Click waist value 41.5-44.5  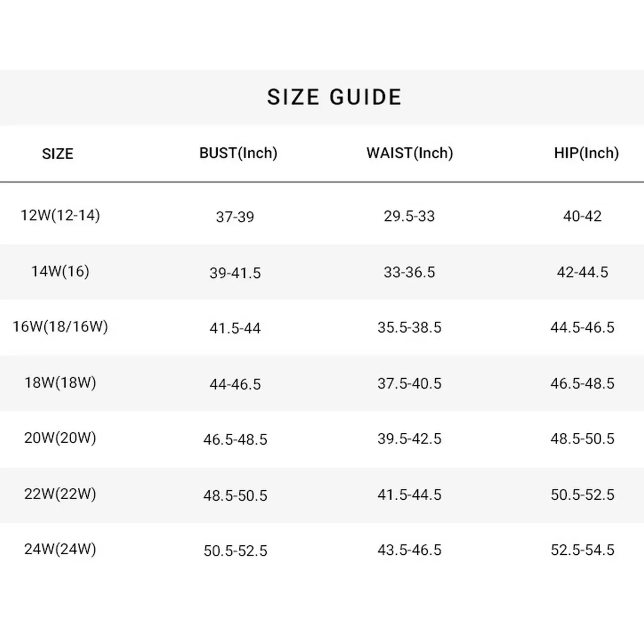point(409,495)
